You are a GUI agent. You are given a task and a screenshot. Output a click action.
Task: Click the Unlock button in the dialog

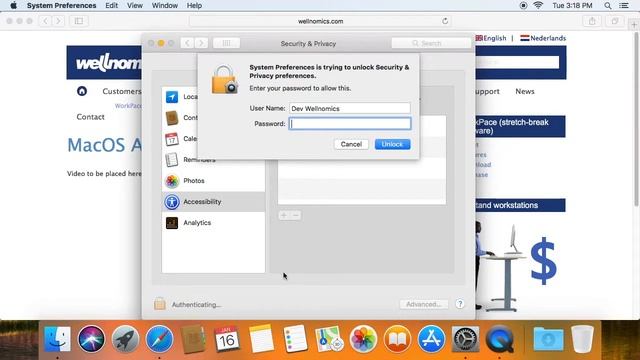click(392, 144)
